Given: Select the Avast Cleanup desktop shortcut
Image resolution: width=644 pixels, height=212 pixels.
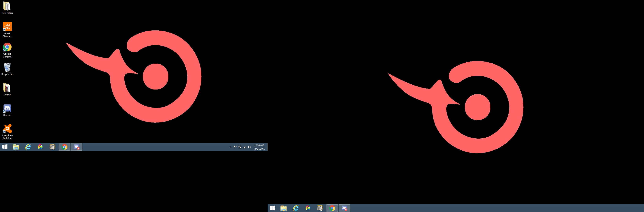Looking at the screenshot, I should point(7,29).
